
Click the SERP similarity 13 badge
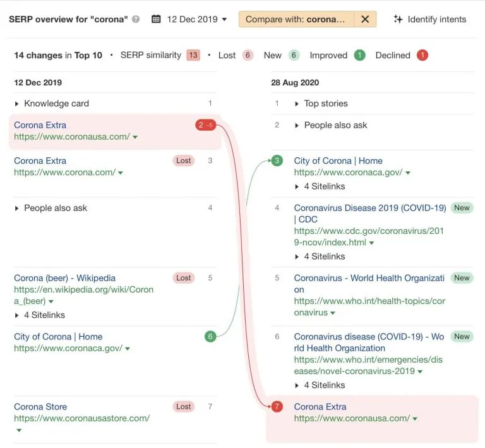coord(193,56)
